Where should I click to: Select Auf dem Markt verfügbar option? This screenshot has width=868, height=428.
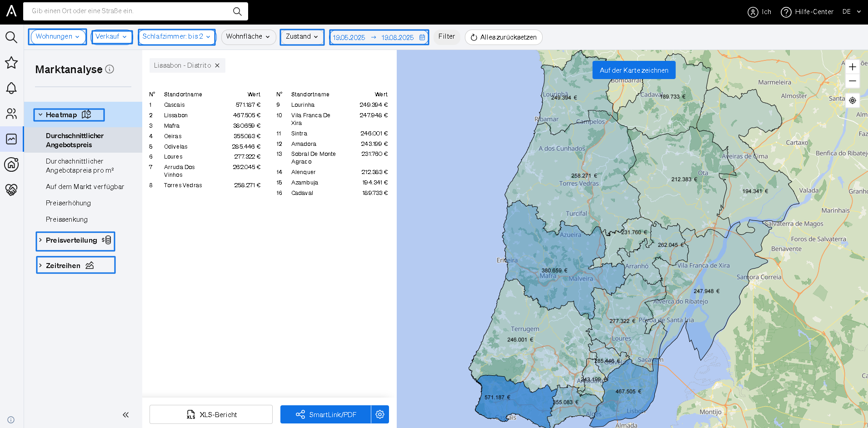click(x=85, y=187)
